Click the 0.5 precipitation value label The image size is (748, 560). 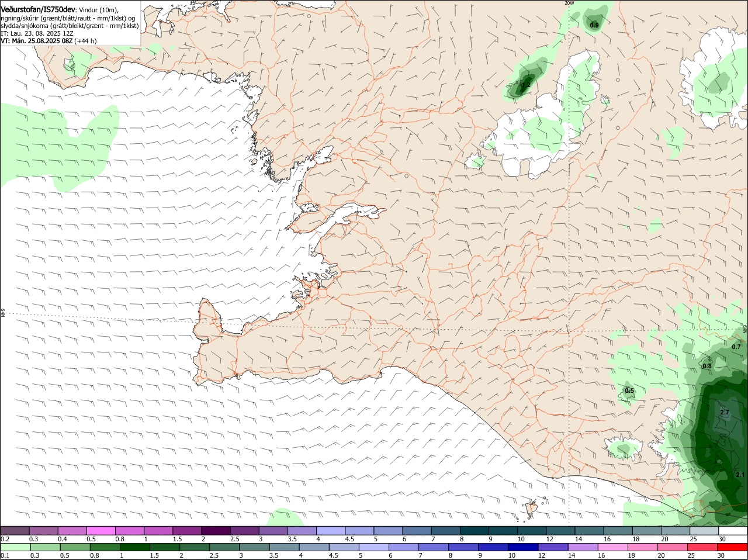pos(629,390)
